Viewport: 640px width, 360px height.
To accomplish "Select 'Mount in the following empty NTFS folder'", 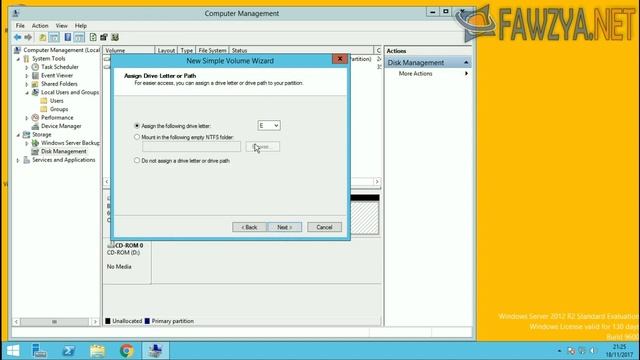I will point(137,137).
